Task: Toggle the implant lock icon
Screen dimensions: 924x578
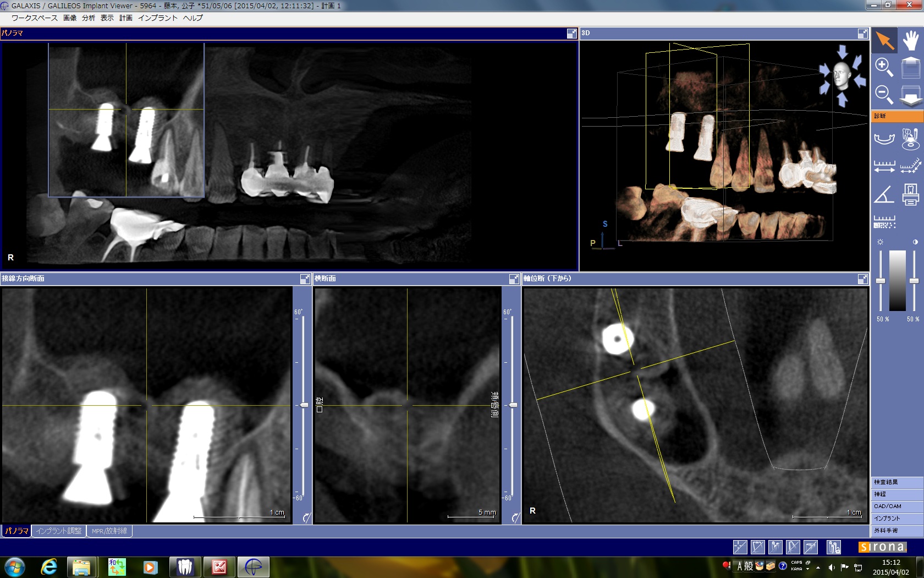Action: [x=834, y=547]
